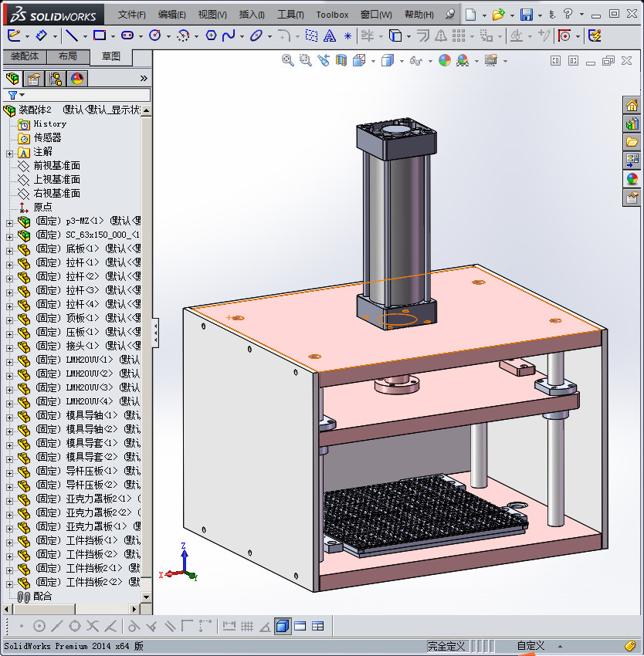Select the Line sketch tool

[x=71, y=36]
